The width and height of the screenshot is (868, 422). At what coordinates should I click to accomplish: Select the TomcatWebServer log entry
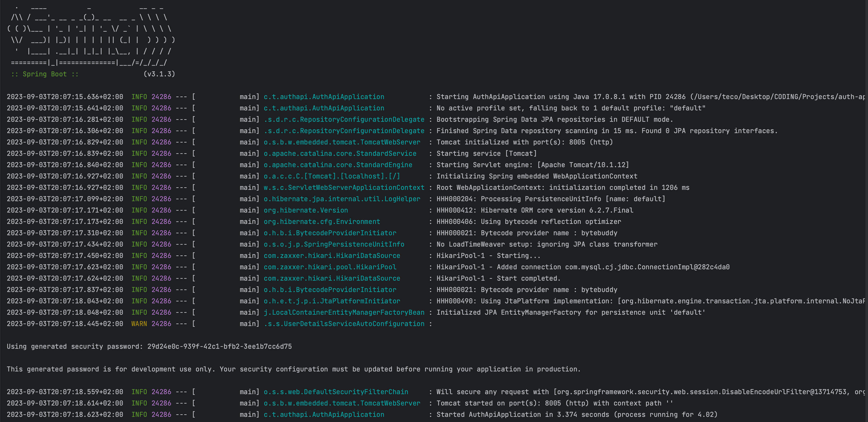click(x=342, y=142)
